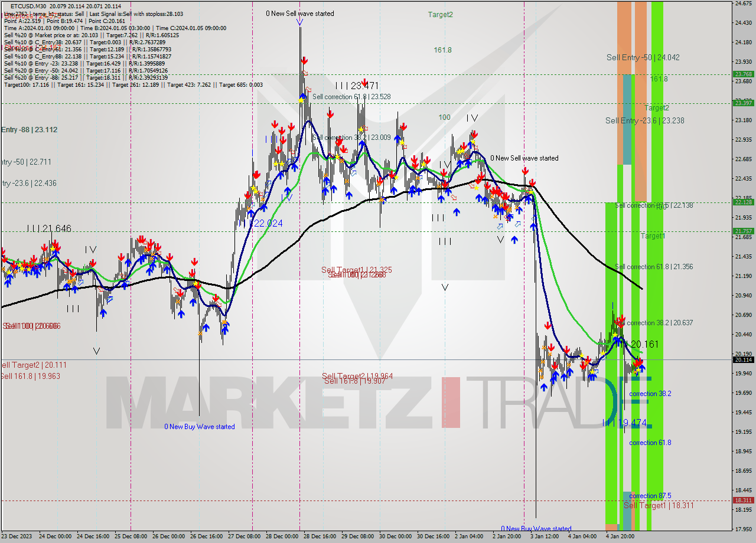756x543 pixels.
Task: Click the 'Sell correction 87.5 | 22.138' label
Action: [x=654, y=205]
